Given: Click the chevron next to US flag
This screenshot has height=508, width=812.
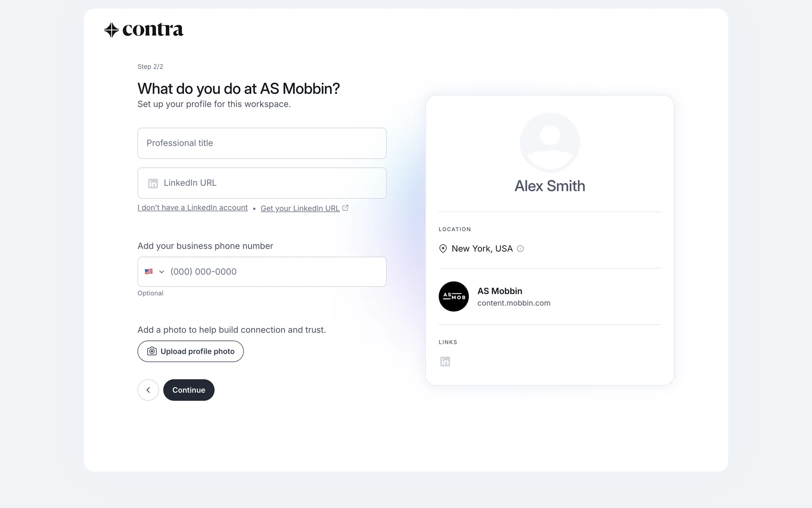Looking at the screenshot, I should 162,272.
